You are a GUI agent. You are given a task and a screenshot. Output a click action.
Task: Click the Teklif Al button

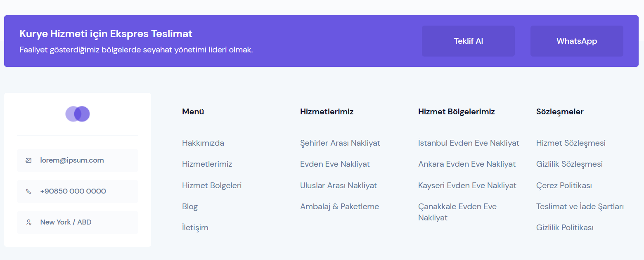[x=468, y=41]
